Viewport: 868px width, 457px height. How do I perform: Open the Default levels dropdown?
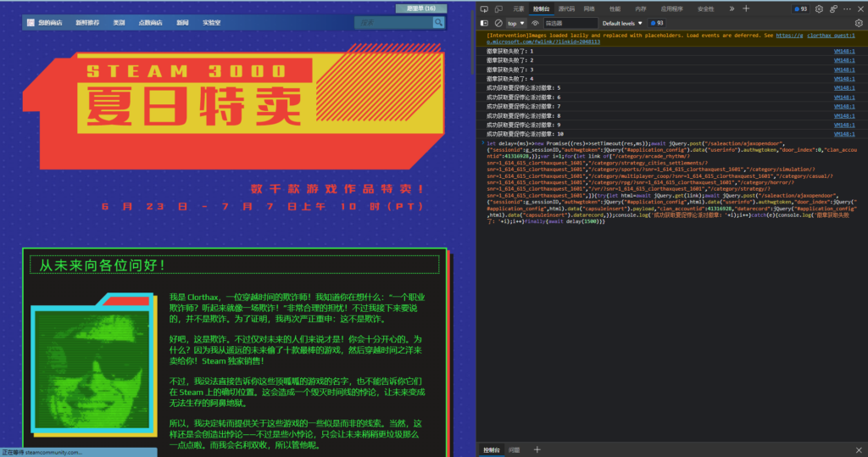pyautogui.click(x=622, y=23)
